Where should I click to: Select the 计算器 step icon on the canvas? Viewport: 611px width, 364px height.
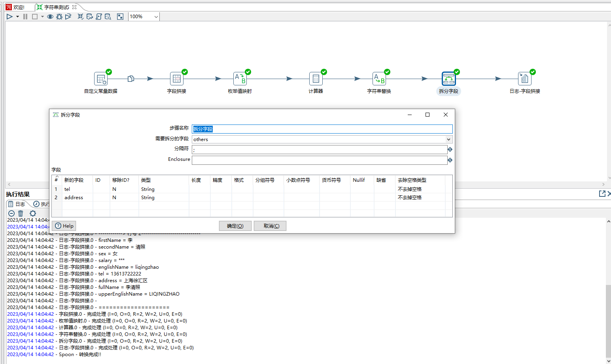click(x=316, y=79)
